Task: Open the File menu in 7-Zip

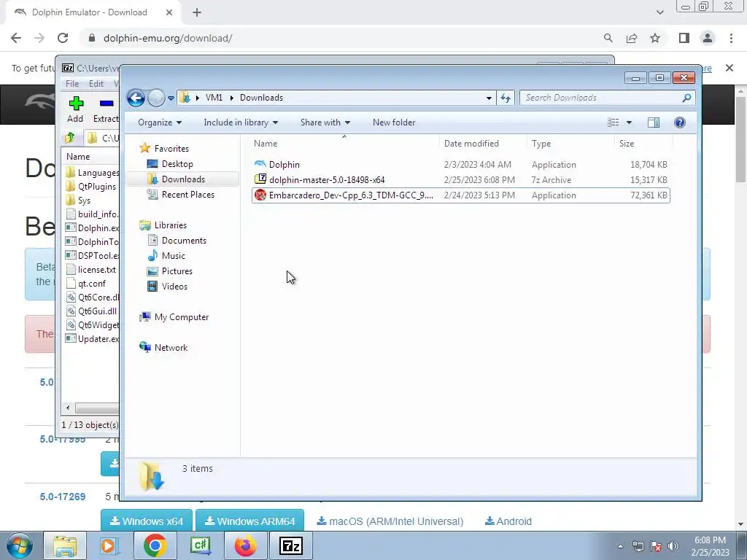Action: click(72, 84)
